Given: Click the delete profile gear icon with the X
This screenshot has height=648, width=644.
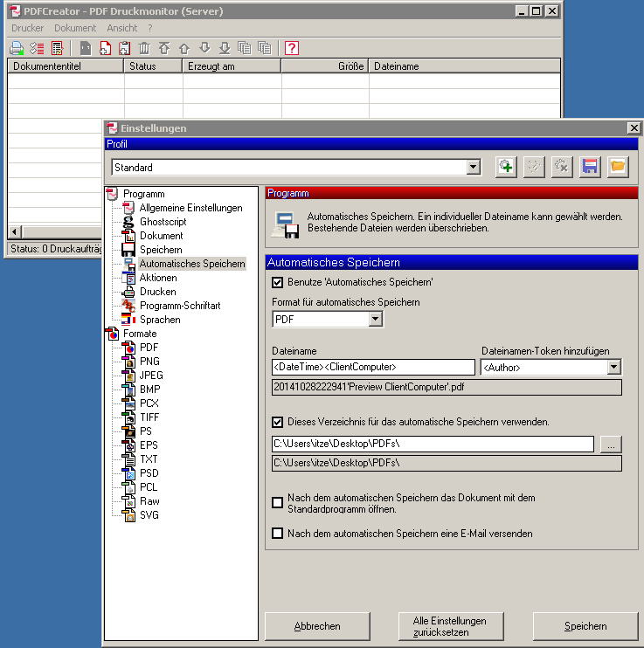Looking at the screenshot, I should pos(562,167).
